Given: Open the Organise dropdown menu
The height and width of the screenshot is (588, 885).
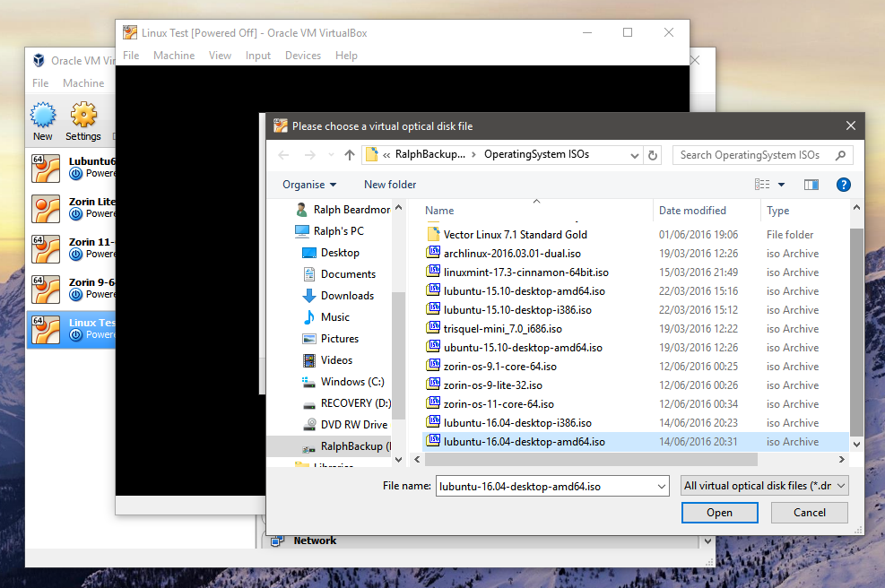Looking at the screenshot, I should click(309, 185).
